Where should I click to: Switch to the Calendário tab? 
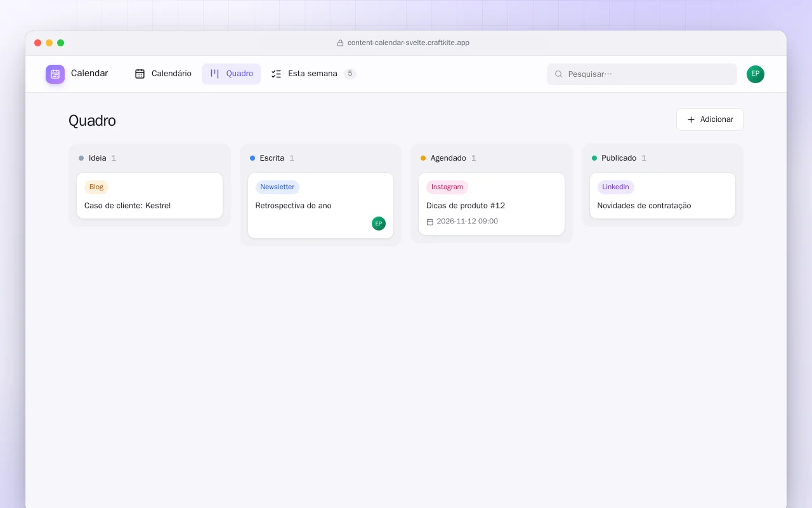pyautogui.click(x=163, y=74)
